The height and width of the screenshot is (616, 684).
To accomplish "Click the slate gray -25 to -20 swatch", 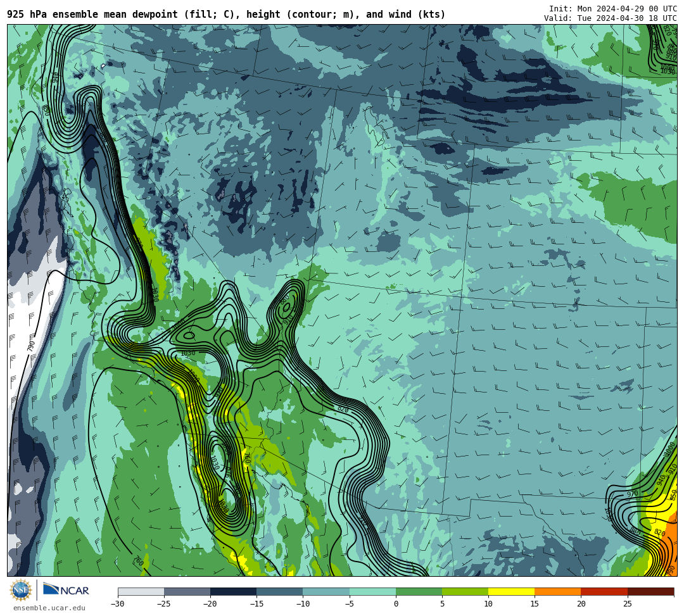I will coord(187,591).
